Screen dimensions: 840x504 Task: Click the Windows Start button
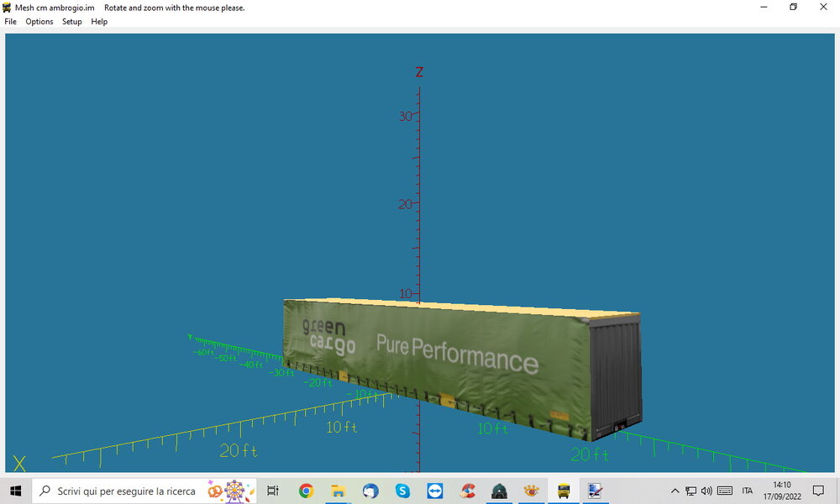15,491
